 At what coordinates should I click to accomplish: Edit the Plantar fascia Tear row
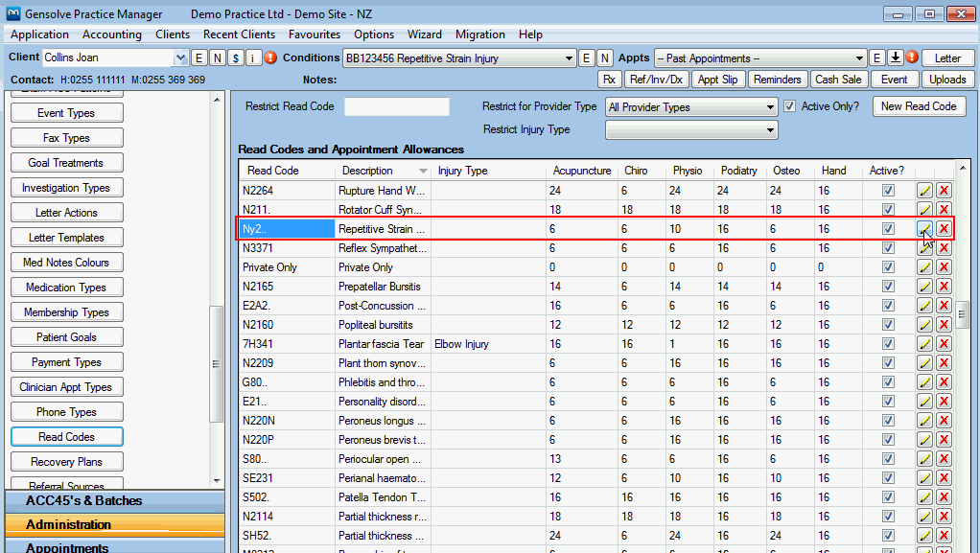924,344
